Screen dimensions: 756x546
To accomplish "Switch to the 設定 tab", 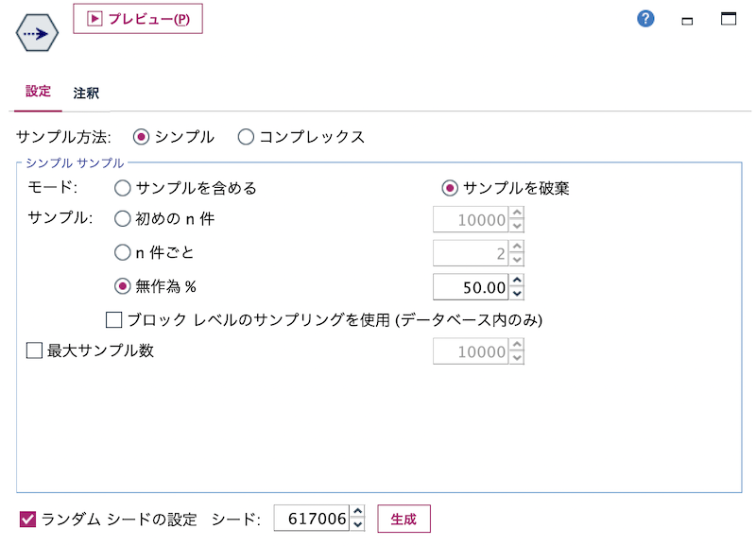I will click(38, 94).
